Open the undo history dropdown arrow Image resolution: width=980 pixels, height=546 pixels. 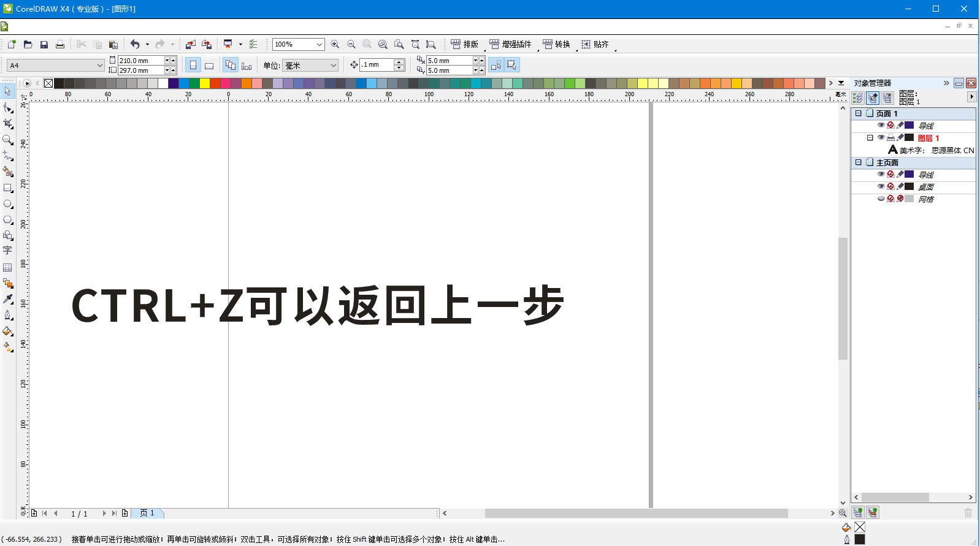(147, 44)
